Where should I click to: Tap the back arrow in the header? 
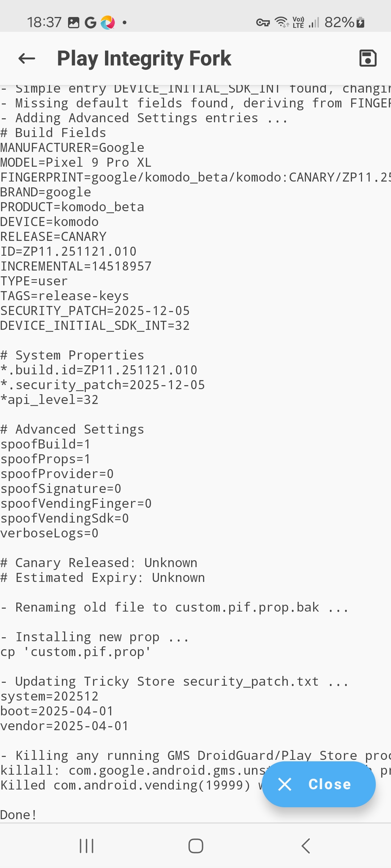(x=27, y=58)
